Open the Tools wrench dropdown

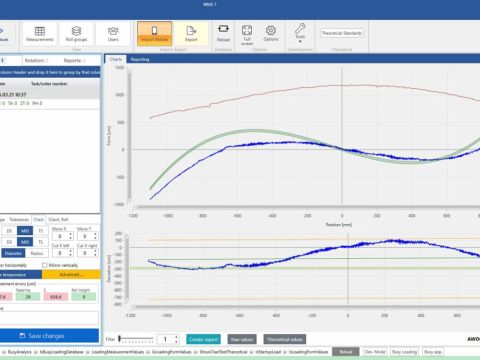pos(300,33)
